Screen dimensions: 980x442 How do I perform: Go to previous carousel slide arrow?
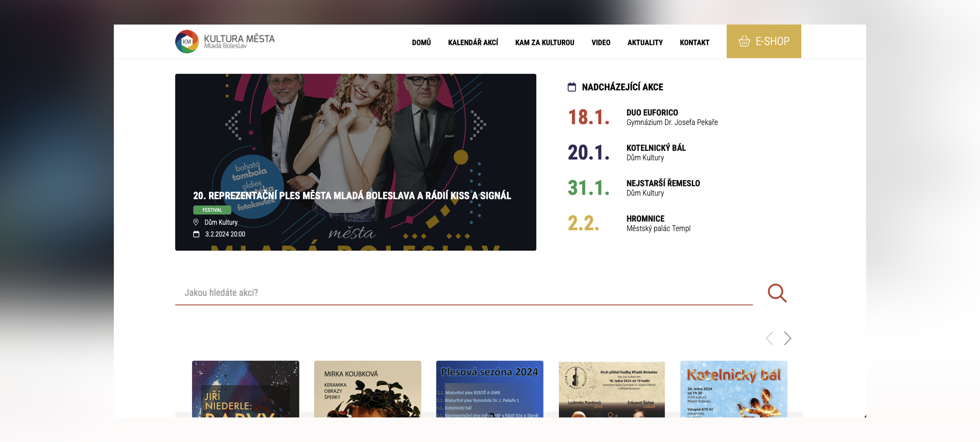tap(770, 338)
